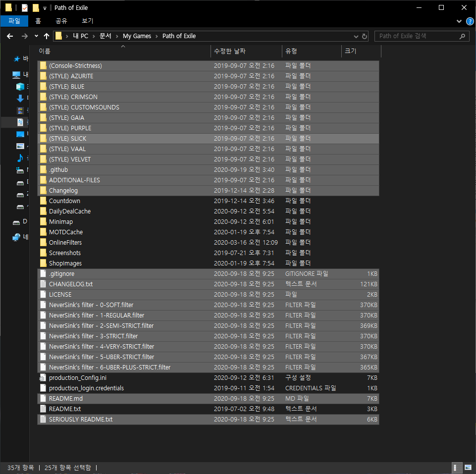
Task: Select the README.txt file icon
Action: (44, 409)
